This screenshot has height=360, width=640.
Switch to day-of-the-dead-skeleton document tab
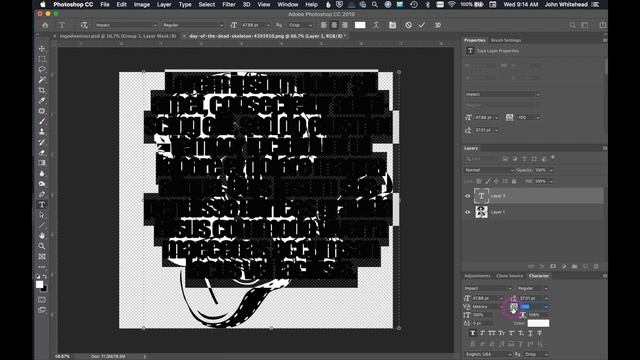tap(267, 36)
